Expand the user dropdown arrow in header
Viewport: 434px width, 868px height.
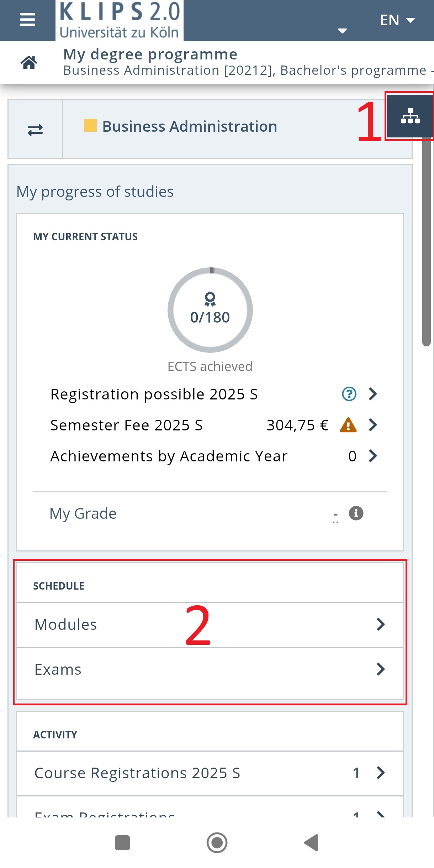tap(342, 31)
